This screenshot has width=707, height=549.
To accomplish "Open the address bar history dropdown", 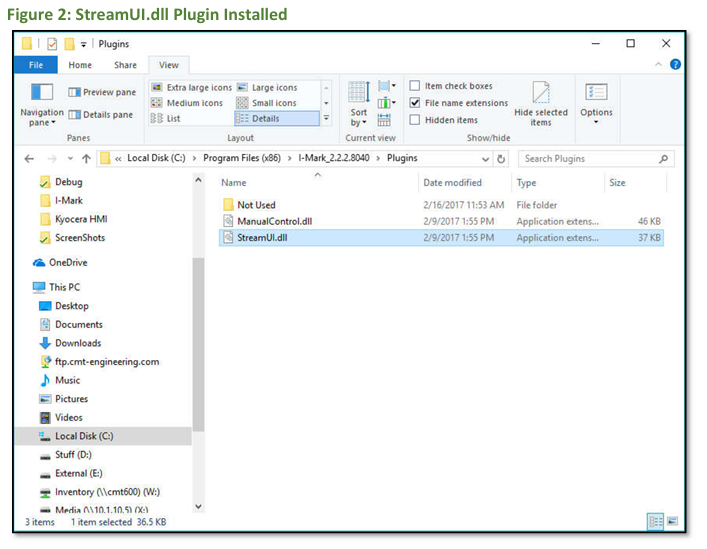I will point(486,159).
